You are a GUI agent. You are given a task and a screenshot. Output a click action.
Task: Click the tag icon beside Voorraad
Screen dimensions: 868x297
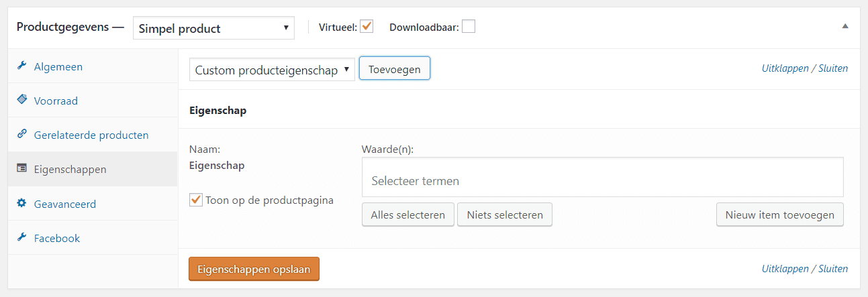(21, 101)
